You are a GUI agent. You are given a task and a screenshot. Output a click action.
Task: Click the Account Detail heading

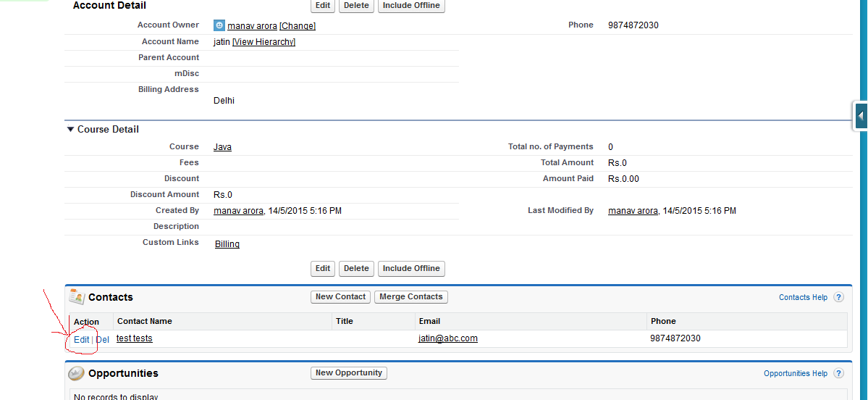pyautogui.click(x=109, y=6)
